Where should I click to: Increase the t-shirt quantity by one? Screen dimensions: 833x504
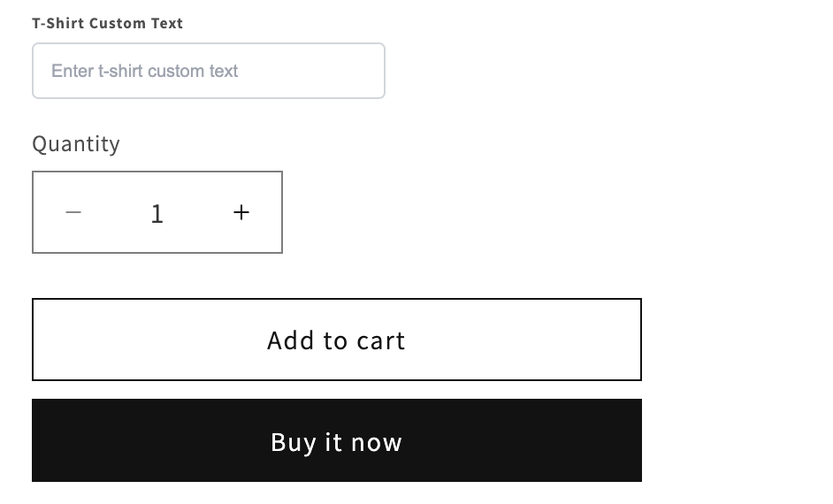click(241, 212)
